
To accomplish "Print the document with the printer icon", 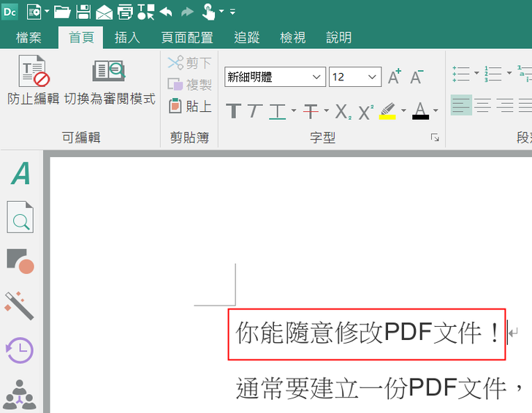I will tap(125, 12).
